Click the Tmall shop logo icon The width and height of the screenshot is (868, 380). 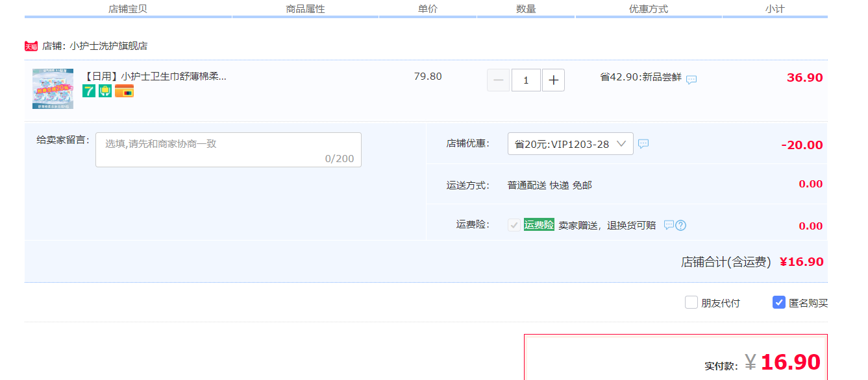tap(31, 46)
